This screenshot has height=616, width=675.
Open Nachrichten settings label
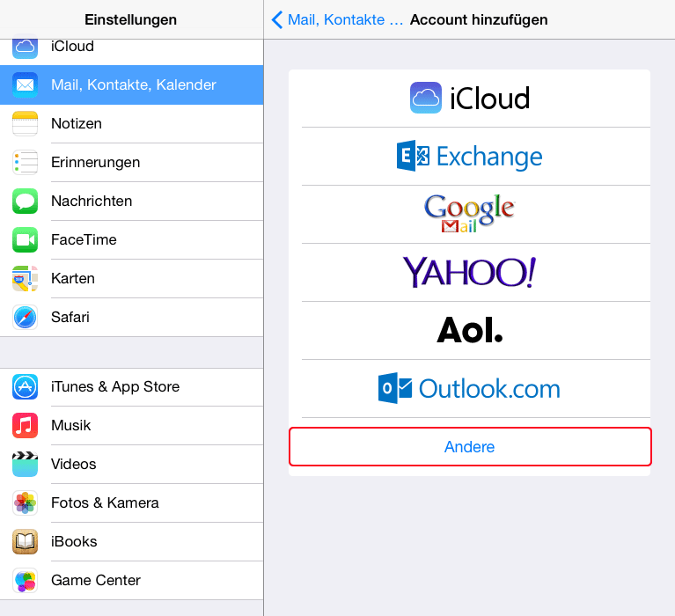click(x=92, y=201)
